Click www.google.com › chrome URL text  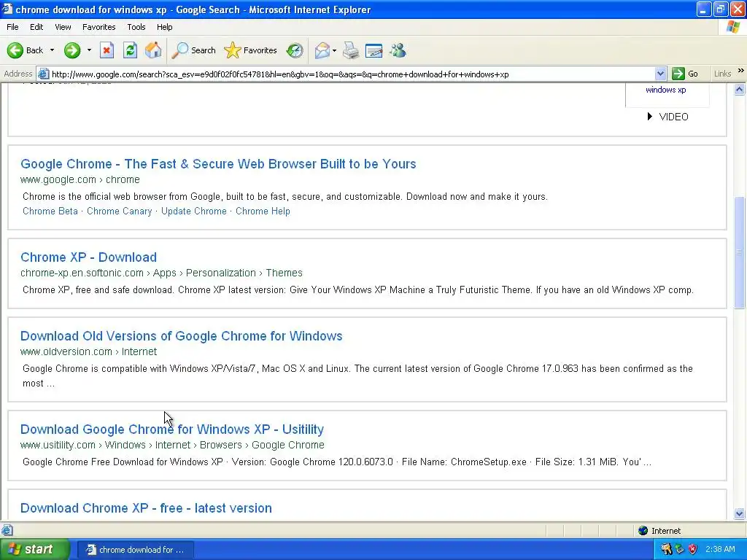(x=80, y=179)
